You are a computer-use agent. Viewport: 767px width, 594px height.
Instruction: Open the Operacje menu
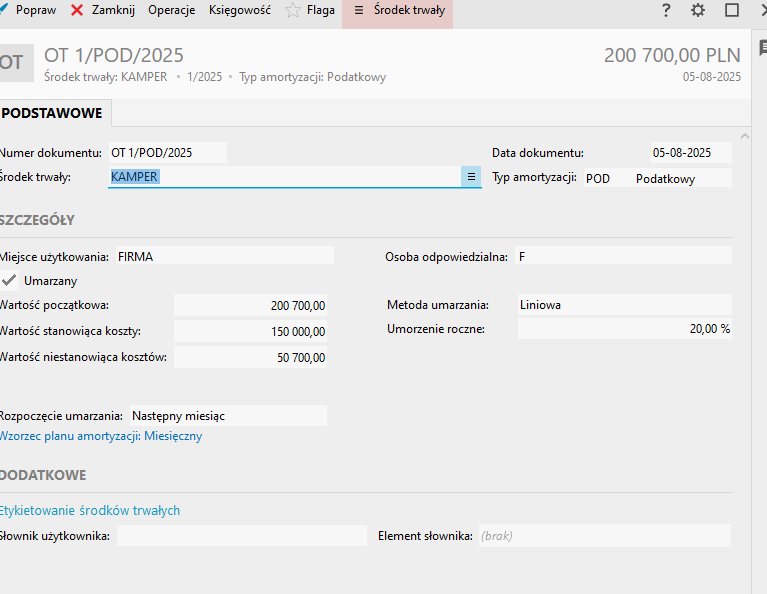click(x=171, y=10)
